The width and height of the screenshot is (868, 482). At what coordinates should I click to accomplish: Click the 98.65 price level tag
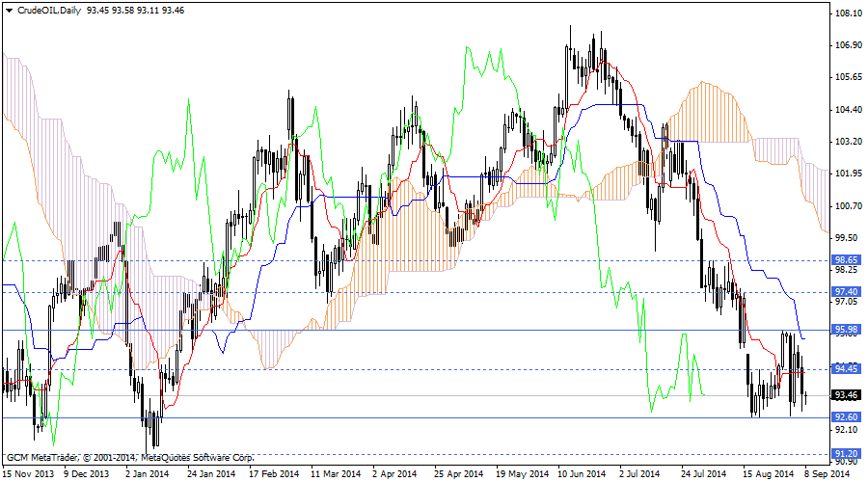pos(846,260)
